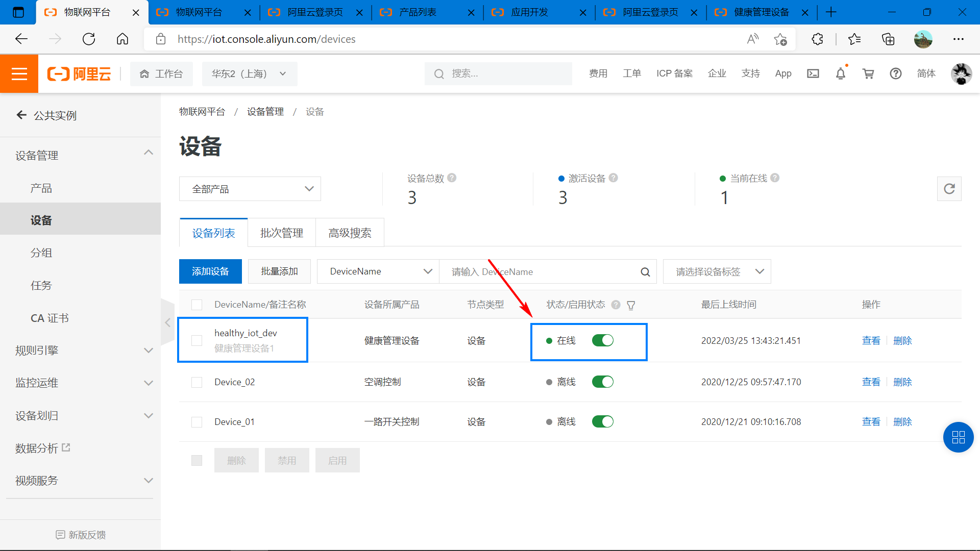Open the blue floating grid button

[959, 437]
